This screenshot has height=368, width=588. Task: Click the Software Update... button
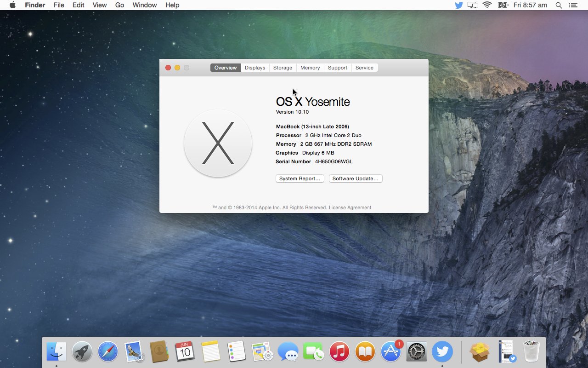coord(356,178)
